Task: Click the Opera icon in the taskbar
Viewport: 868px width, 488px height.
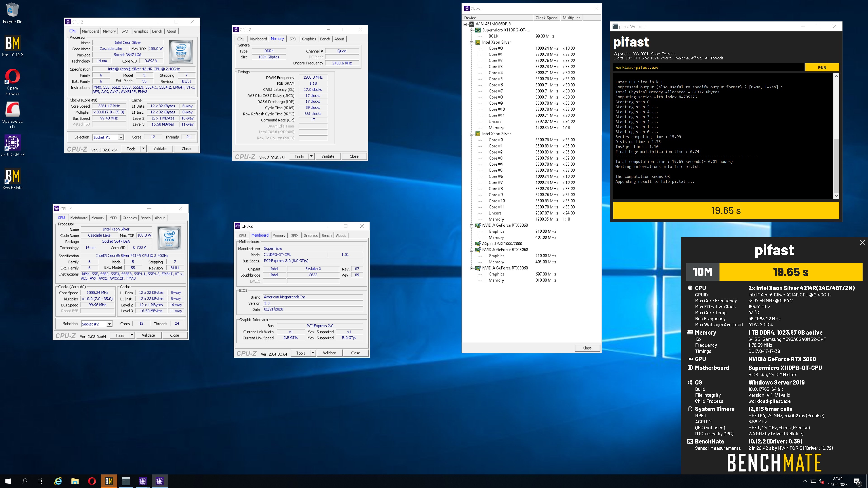Action: (x=92, y=481)
